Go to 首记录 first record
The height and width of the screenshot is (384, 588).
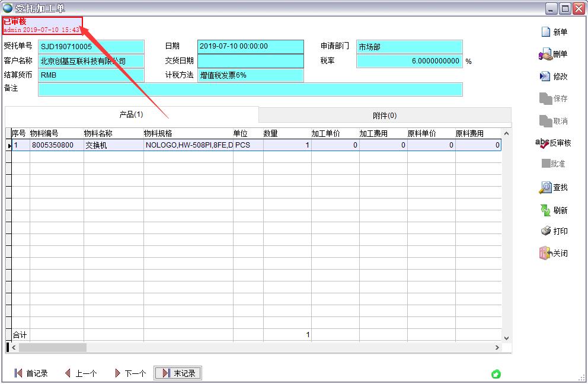tap(31, 373)
